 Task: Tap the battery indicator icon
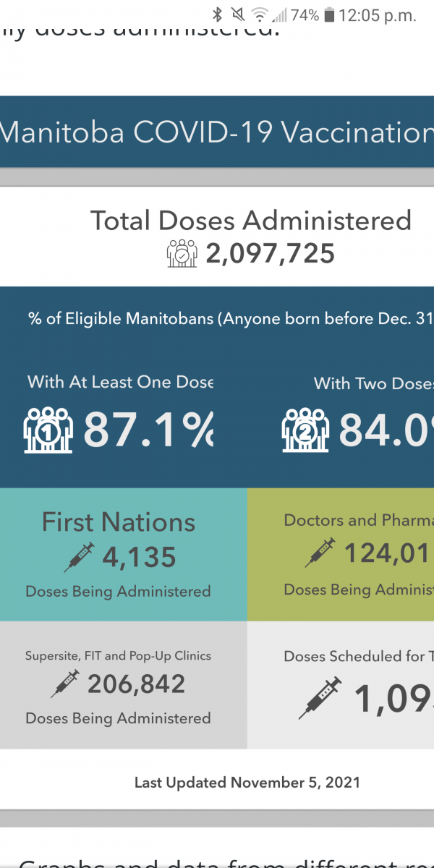coord(330,14)
